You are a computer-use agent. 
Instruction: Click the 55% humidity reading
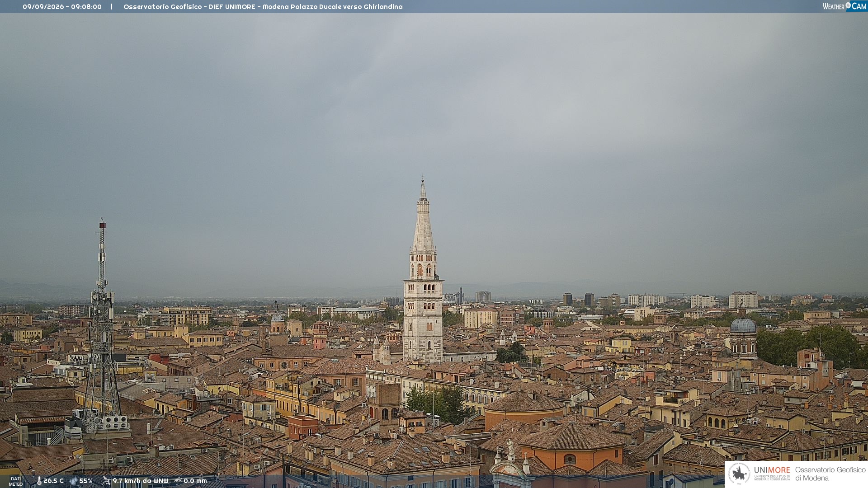coord(86,481)
